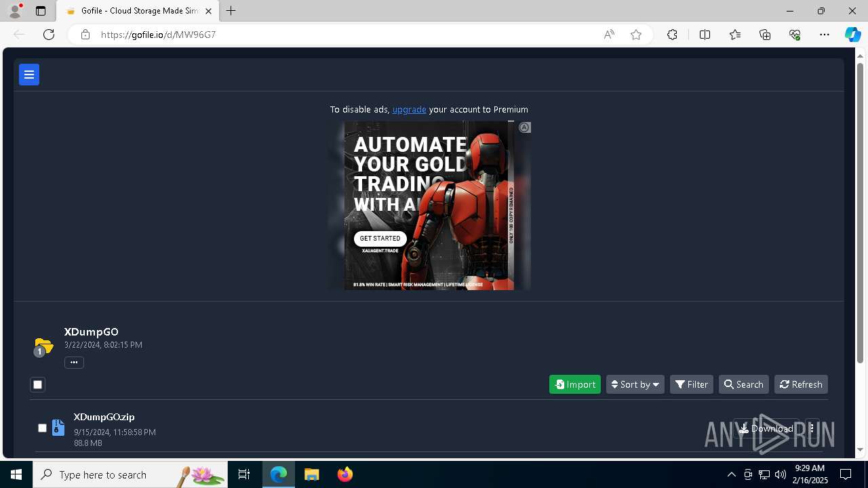
Task: Open the Filter button
Action: [x=692, y=384]
